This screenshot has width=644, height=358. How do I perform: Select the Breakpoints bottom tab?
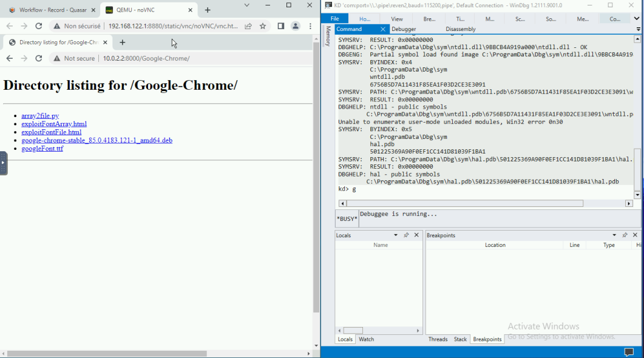click(x=487, y=339)
